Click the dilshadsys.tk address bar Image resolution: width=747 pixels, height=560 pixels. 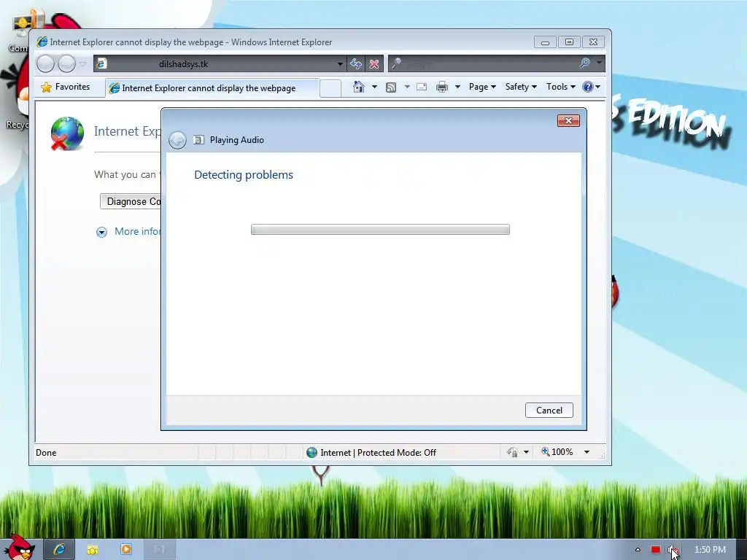pyautogui.click(x=219, y=64)
